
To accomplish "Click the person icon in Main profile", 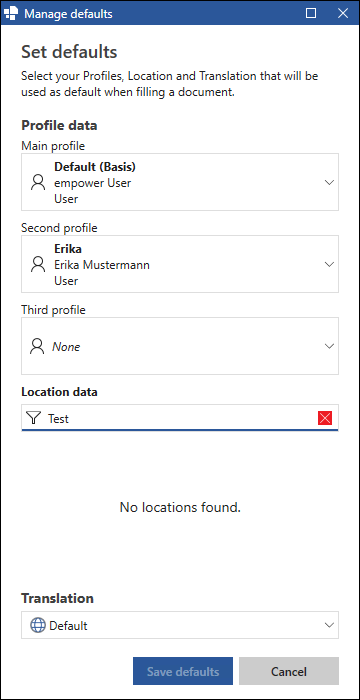I will click(38, 182).
